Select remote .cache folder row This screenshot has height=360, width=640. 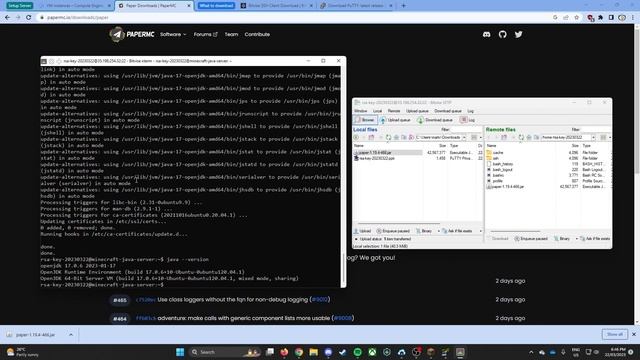[x=548, y=153]
